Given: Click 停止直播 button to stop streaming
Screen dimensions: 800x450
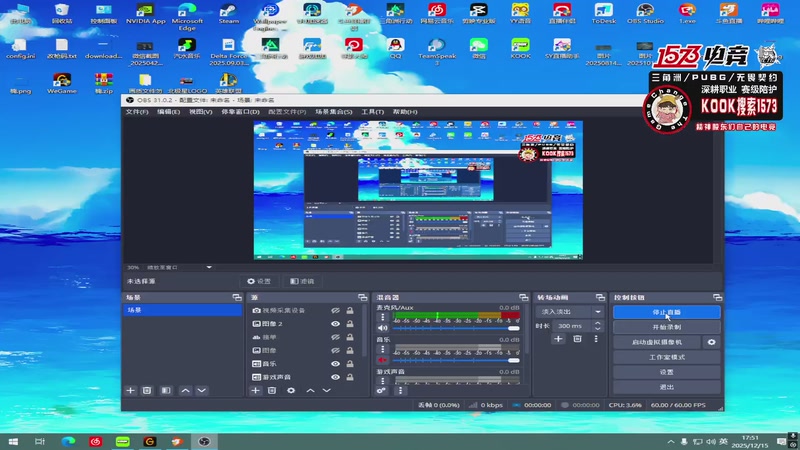Looking at the screenshot, I should pos(666,312).
